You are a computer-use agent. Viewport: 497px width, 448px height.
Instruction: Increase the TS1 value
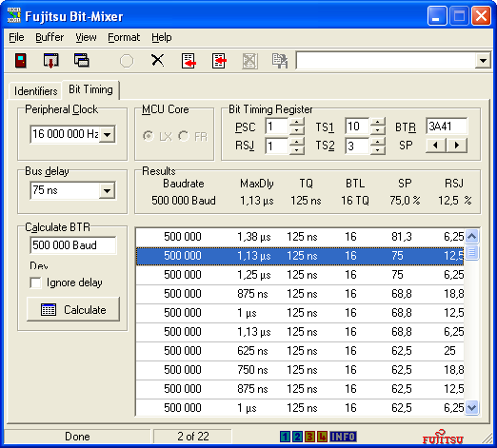pos(378,122)
